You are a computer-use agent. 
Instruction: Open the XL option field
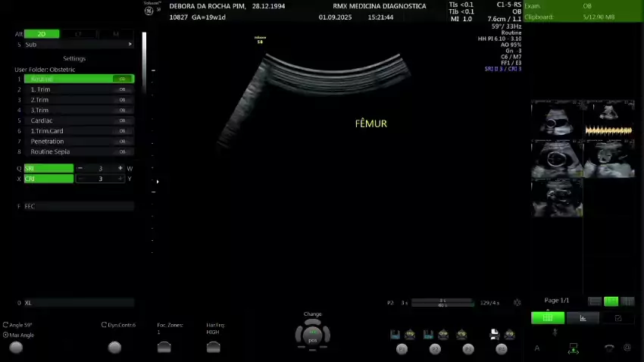(x=76, y=303)
